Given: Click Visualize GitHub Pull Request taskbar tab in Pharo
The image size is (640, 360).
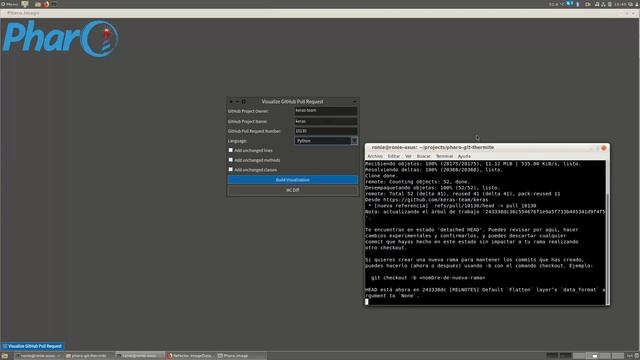Looking at the screenshot, I should point(32,346).
